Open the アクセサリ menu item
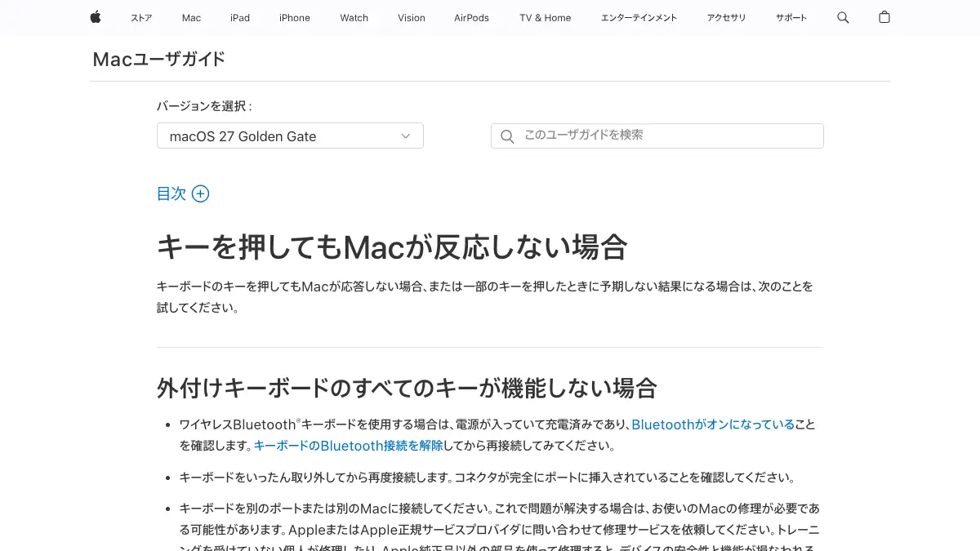The width and height of the screenshot is (980, 551). (726, 18)
